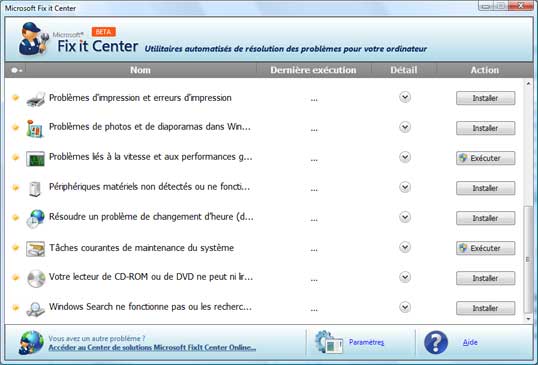The height and width of the screenshot is (365, 538).
Task: Expand details for Périphériques matériels non détectés
Action: click(x=405, y=187)
